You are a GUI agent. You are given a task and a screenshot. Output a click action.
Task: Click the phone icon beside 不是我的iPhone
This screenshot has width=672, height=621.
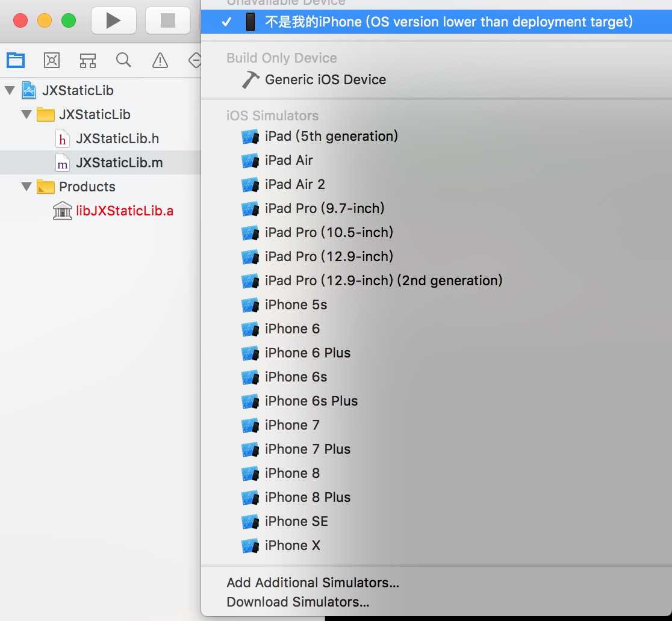250,22
